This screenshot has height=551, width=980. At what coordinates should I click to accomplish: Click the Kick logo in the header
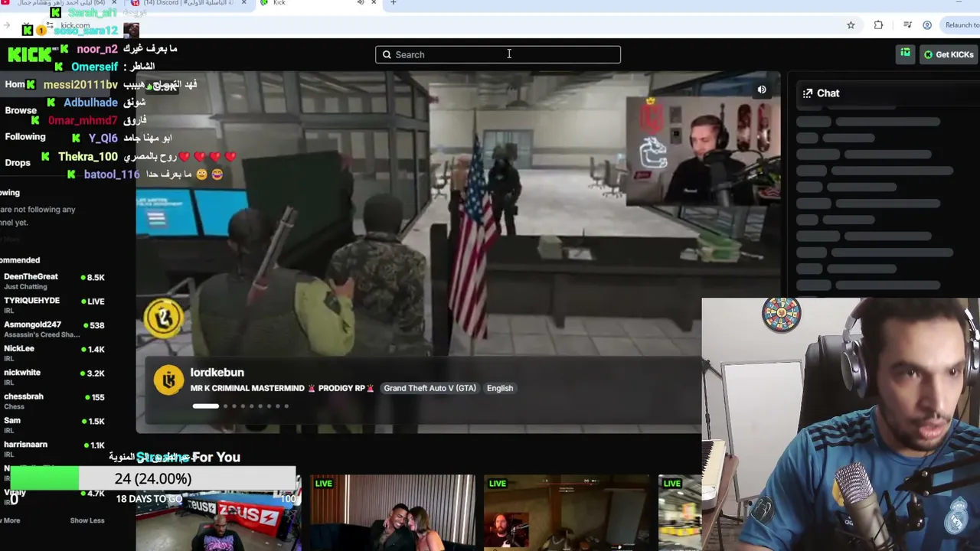tap(29, 54)
